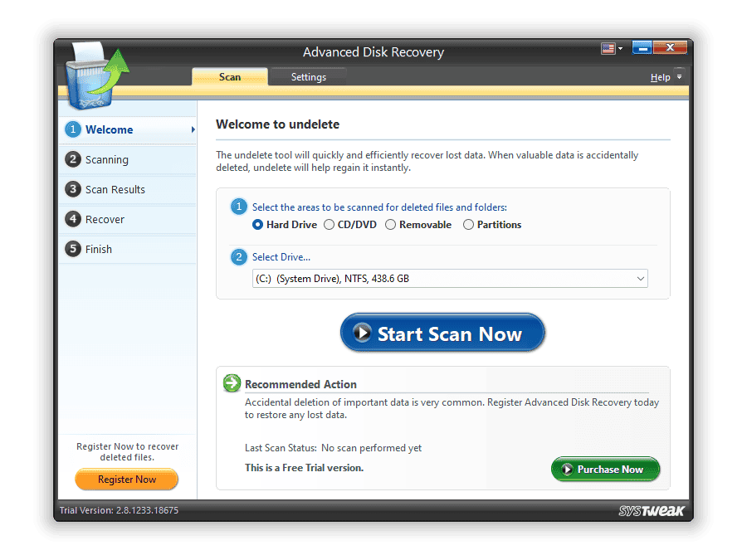Viewport: 747px width, 560px height.
Task: Click 'This is a Free Trial version.' text
Action: coord(304,468)
